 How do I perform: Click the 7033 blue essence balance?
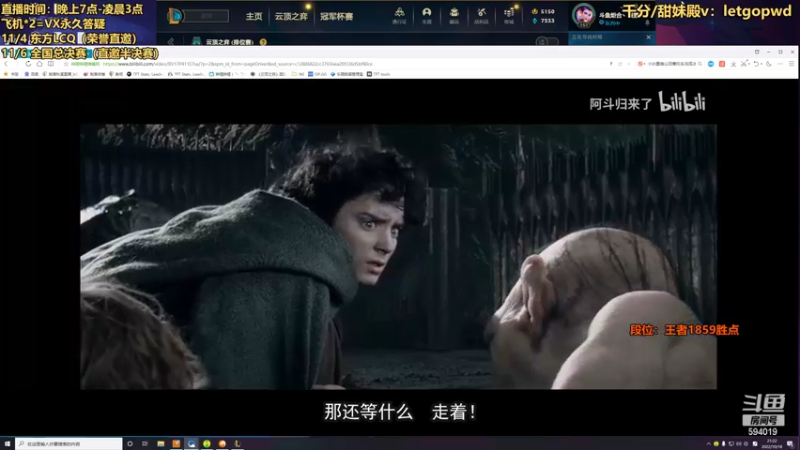point(543,21)
